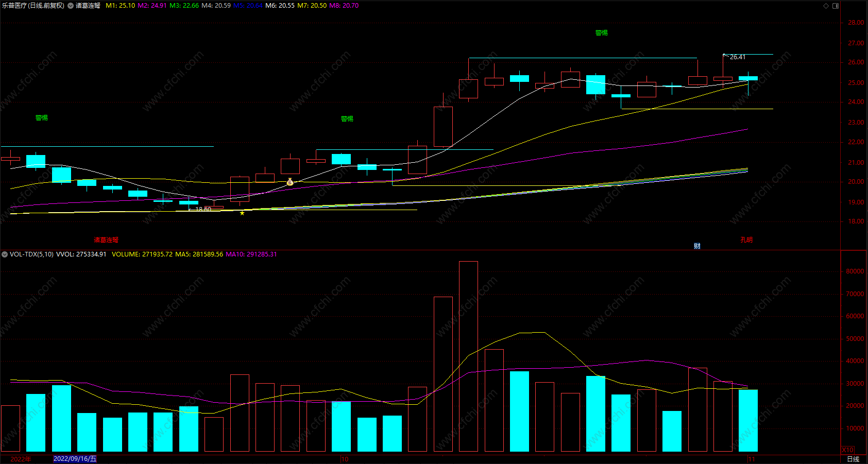Click the 诸葛连弩 indicator name in the header
Viewport: 868px width, 464px height.
(88, 6)
